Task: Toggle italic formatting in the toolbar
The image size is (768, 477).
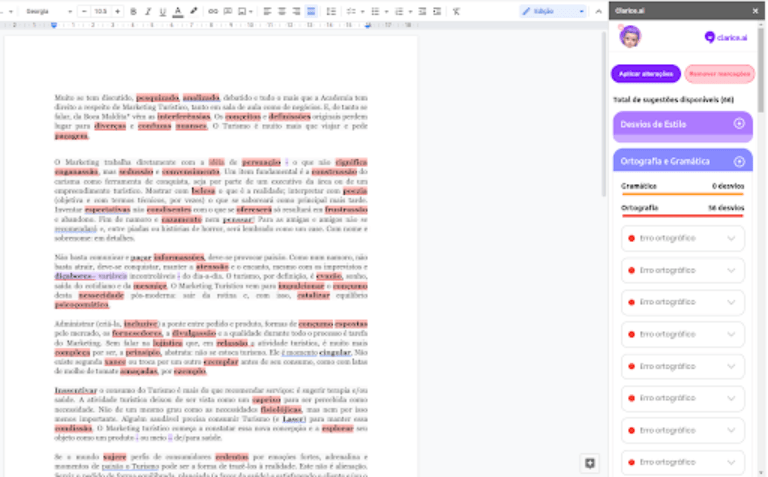Action: (147, 11)
